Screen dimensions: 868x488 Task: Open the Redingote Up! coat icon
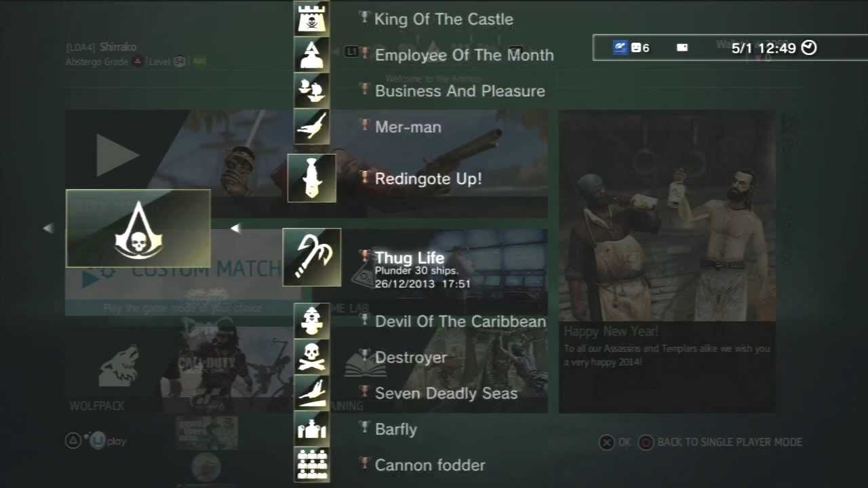pos(312,178)
